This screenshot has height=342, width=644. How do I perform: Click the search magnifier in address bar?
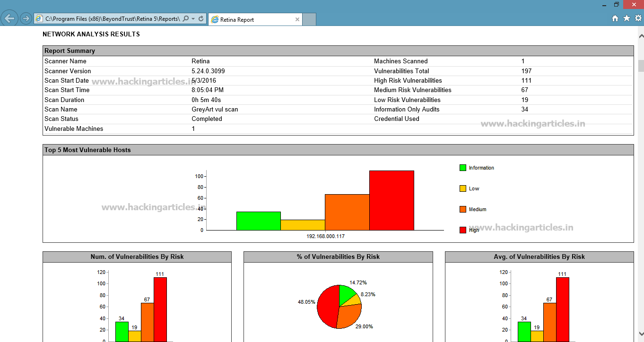(x=185, y=19)
